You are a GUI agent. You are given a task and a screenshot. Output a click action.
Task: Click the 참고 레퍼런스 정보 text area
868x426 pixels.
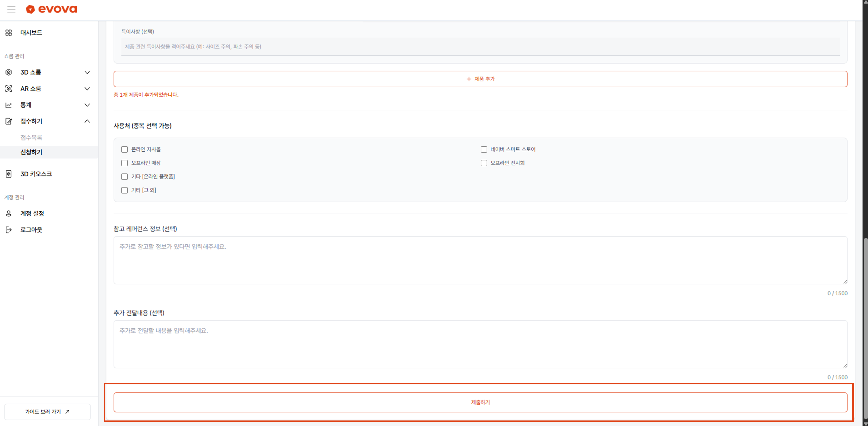[480, 260]
